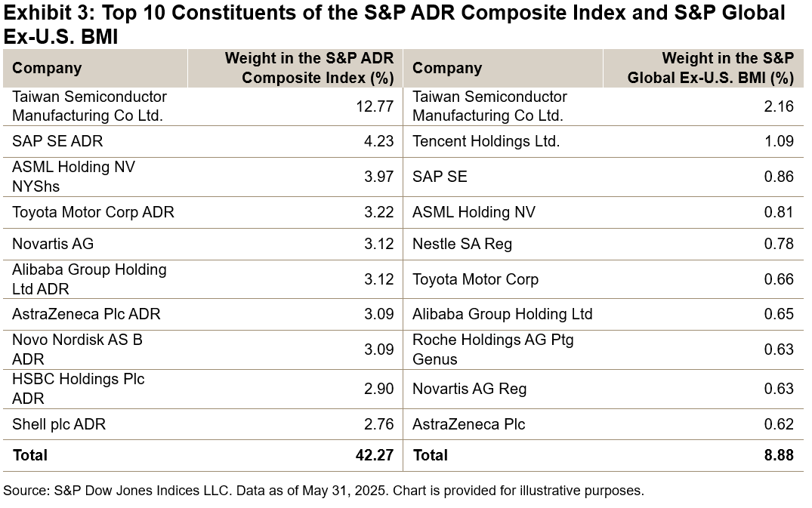Select the Alibaba Group Holding Ltd ADR cell
The image size is (812, 508).
(89, 279)
